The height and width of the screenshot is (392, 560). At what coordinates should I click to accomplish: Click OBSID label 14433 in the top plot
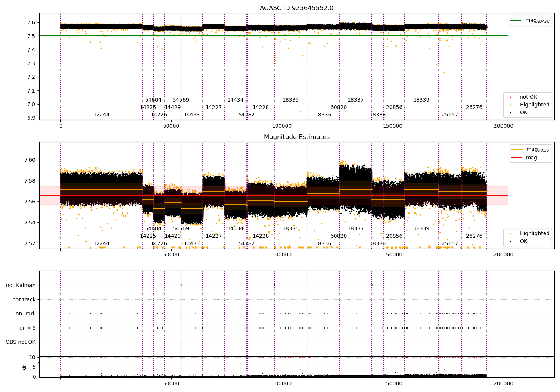pyautogui.click(x=192, y=115)
